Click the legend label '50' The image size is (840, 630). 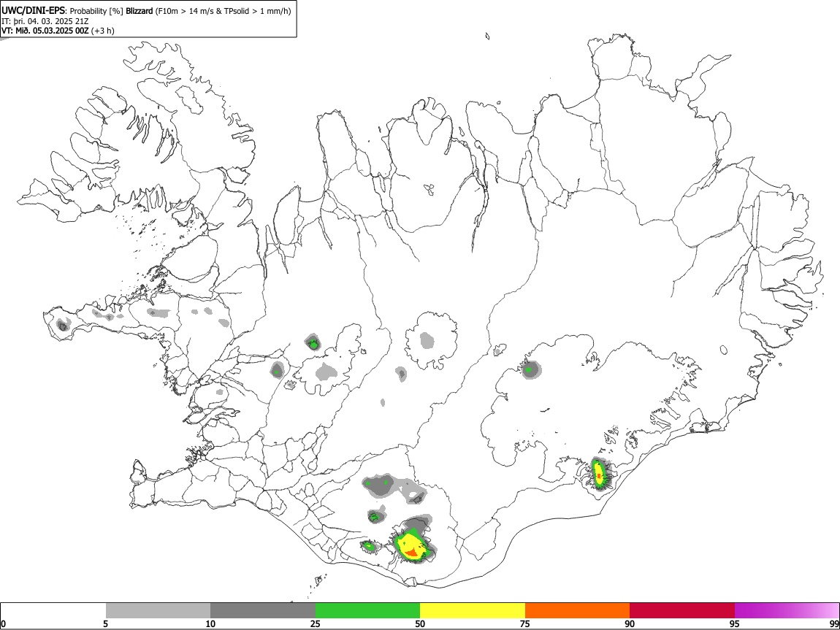click(420, 623)
